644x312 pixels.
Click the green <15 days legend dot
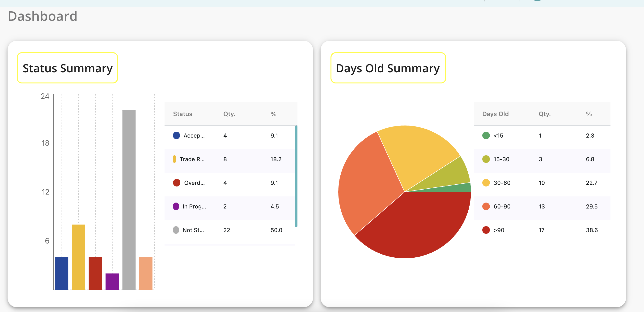coord(486,135)
